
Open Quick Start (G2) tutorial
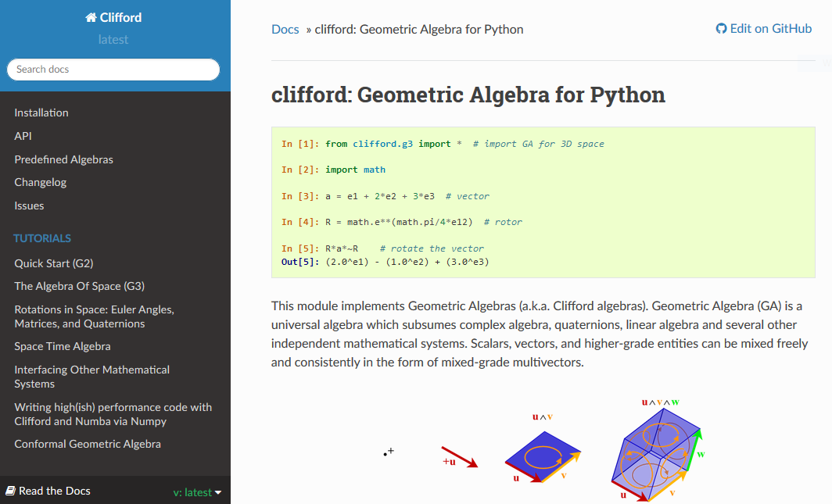tap(54, 263)
